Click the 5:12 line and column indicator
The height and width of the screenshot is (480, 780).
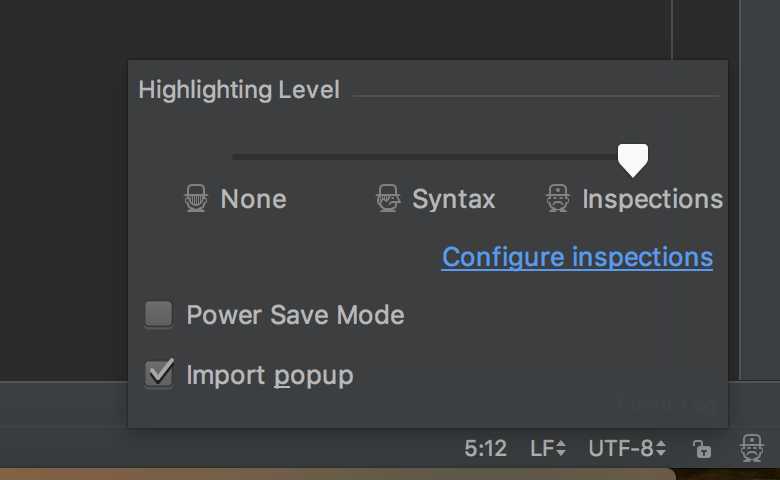click(485, 448)
